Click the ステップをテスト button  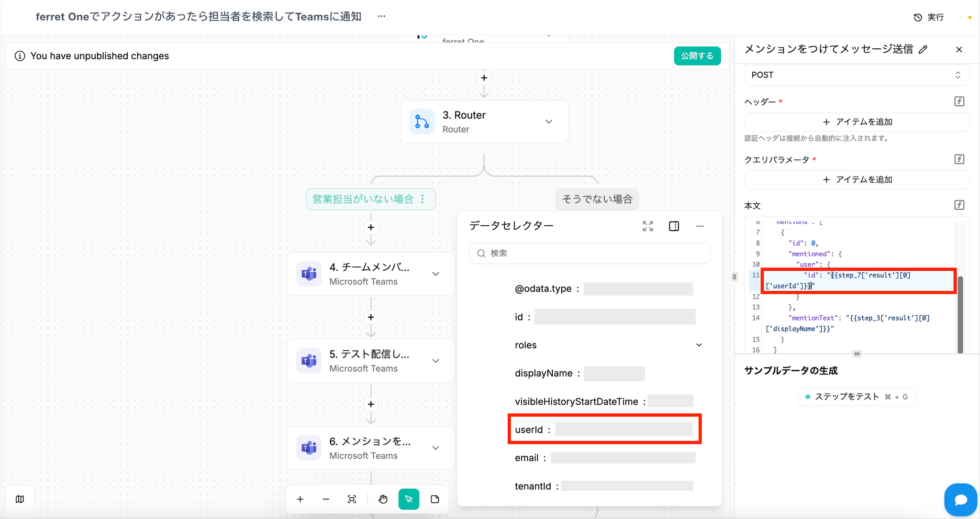(856, 397)
